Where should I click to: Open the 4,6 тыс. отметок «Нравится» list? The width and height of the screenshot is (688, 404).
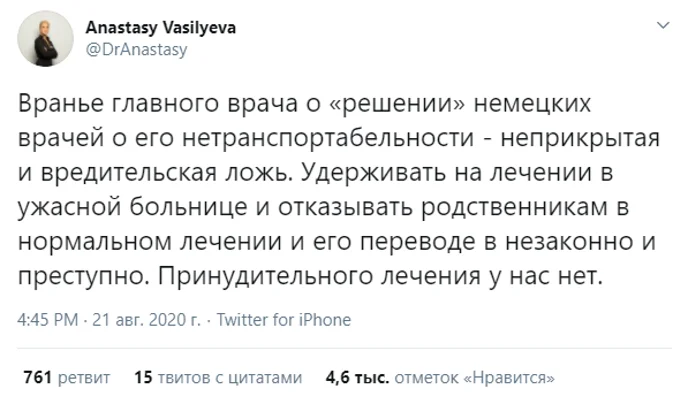click(441, 378)
